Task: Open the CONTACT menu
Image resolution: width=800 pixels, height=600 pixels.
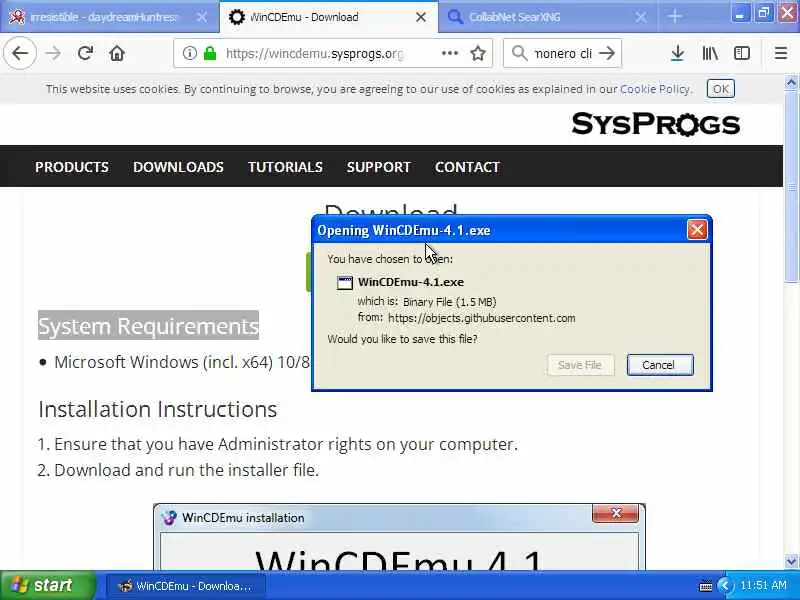Action: (x=467, y=167)
